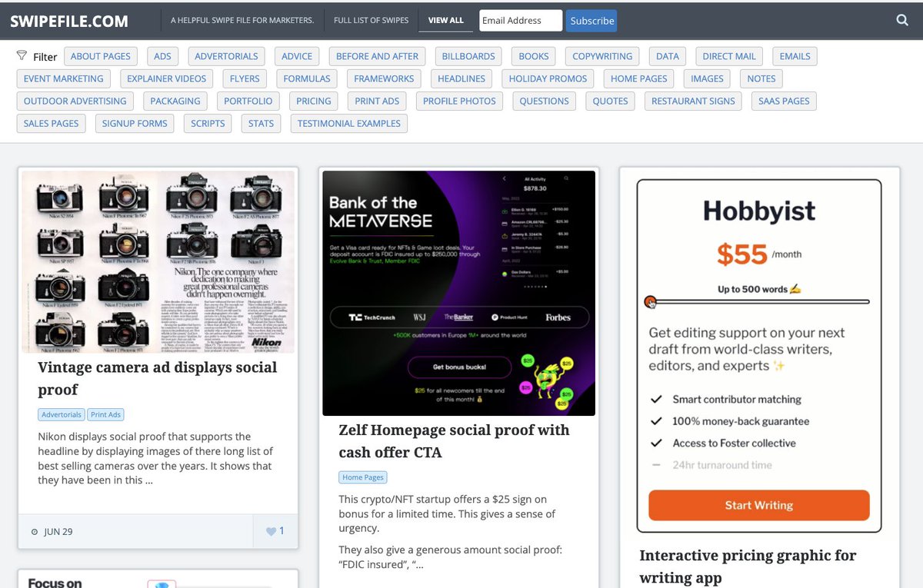923x588 pixels.
Task: Filter by Outdoor Advertising
Action: pos(75,101)
